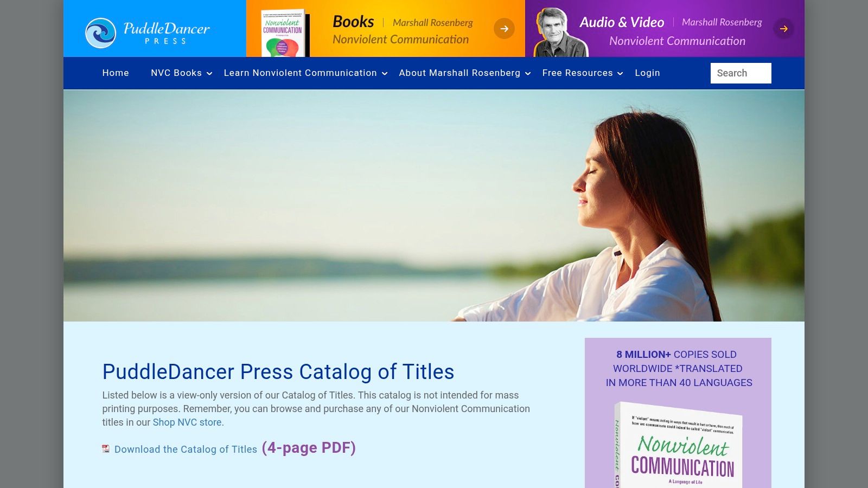This screenshot has height=488, width=868.
Task: Follow the Shop NVC store link
Action: pyautogui.click(x=187, y=422)
